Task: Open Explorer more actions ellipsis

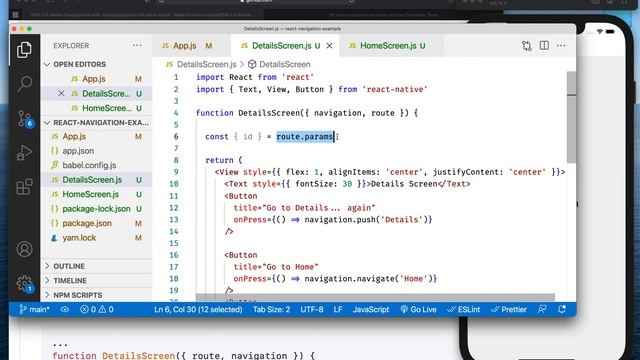Action: click(137, 45)
